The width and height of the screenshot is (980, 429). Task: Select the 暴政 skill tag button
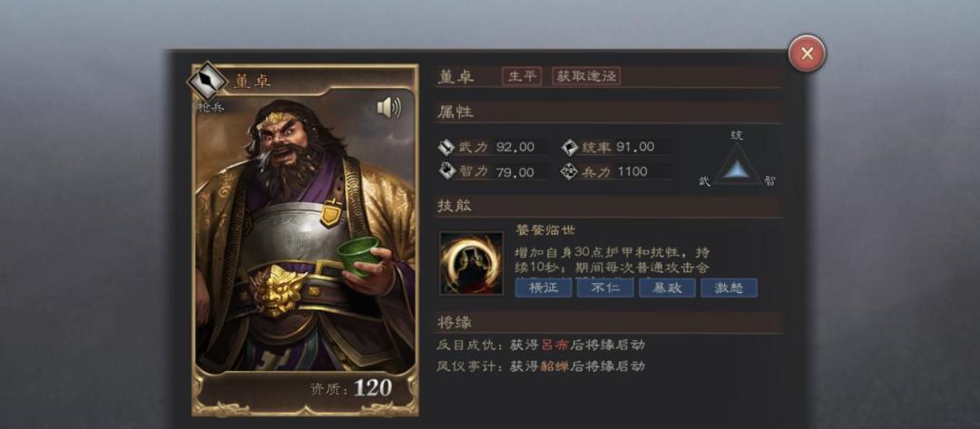click(667, 288)
